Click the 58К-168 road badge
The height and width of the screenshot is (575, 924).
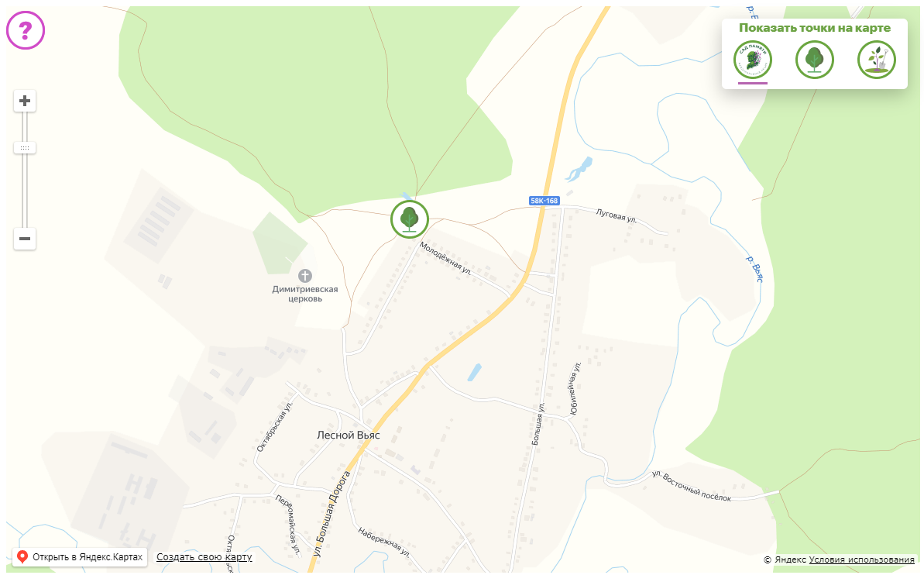(x=544, y=201)
